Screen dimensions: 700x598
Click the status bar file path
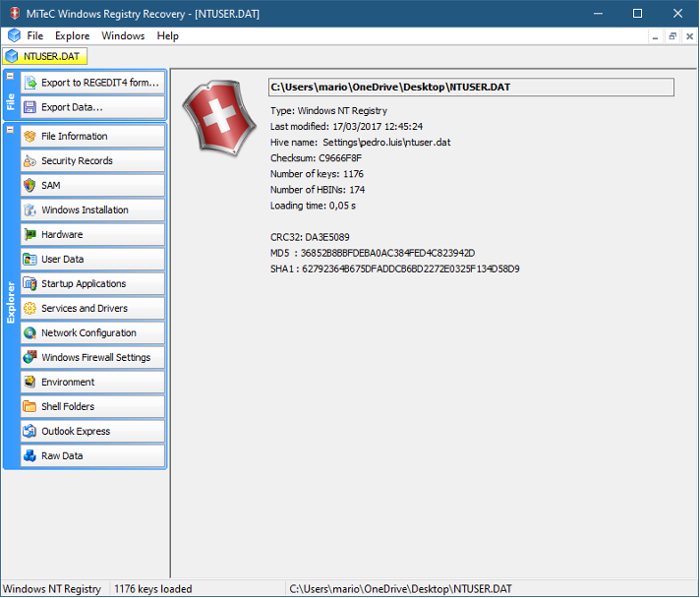pyautogui.click(x=400, y=589)
